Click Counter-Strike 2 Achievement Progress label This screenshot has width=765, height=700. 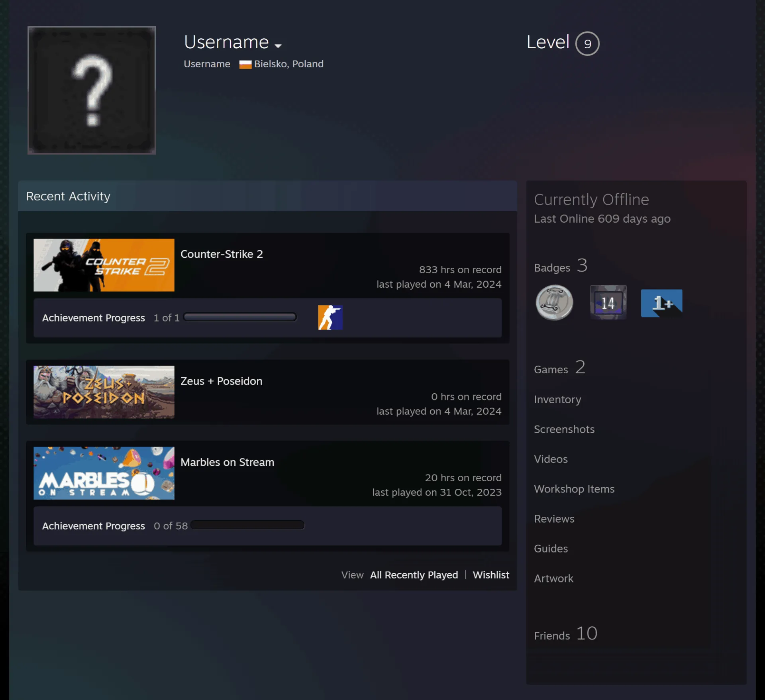(94, 318)
